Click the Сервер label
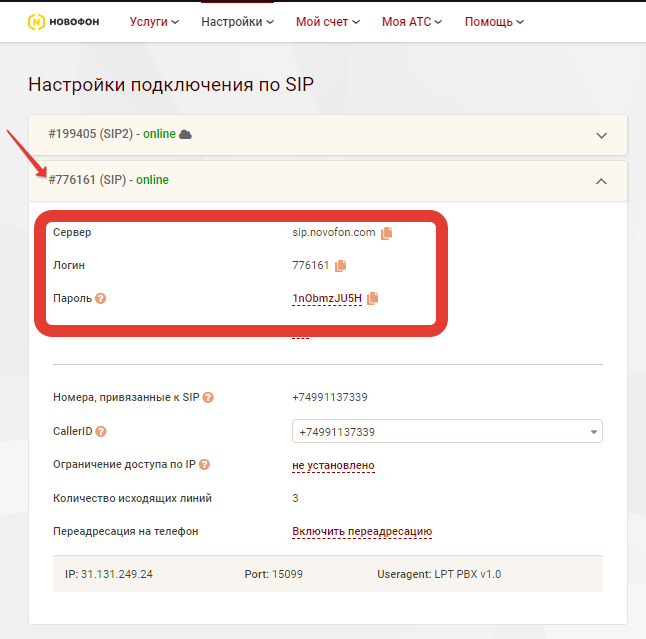 point(72,232)
